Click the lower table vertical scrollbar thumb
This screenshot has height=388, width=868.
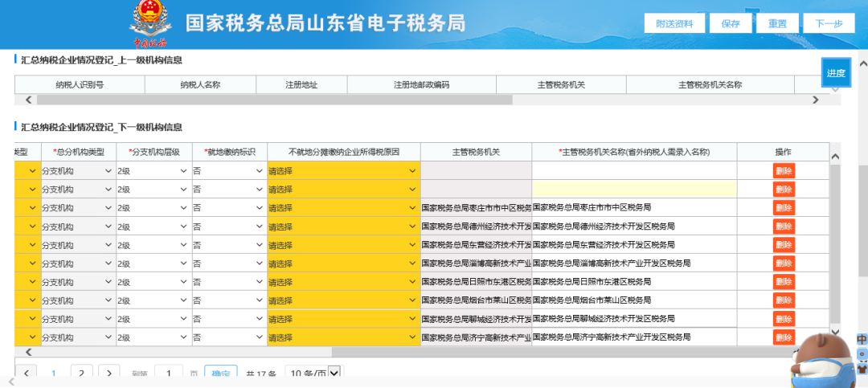point(835,243)
